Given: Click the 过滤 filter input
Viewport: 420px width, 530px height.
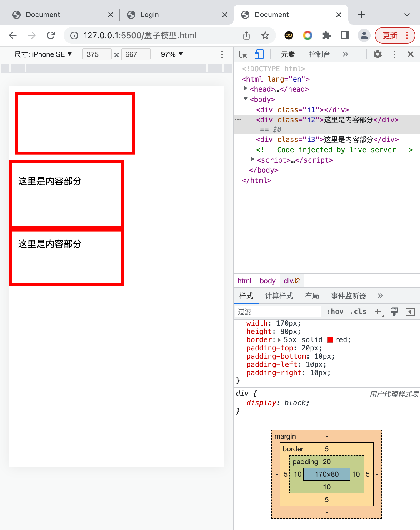Looking at the screenshot, I should [x=278, y=312].
